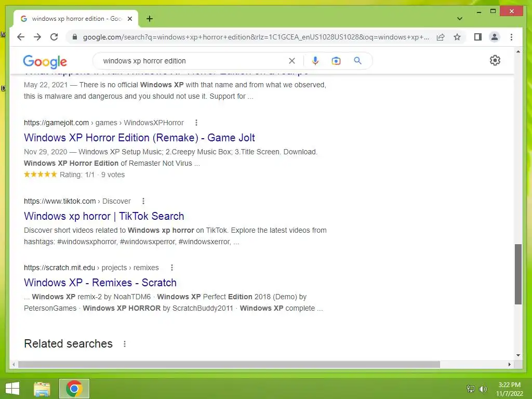Open a new Chrome tab

pyautogui.click(x=150, y=19)
